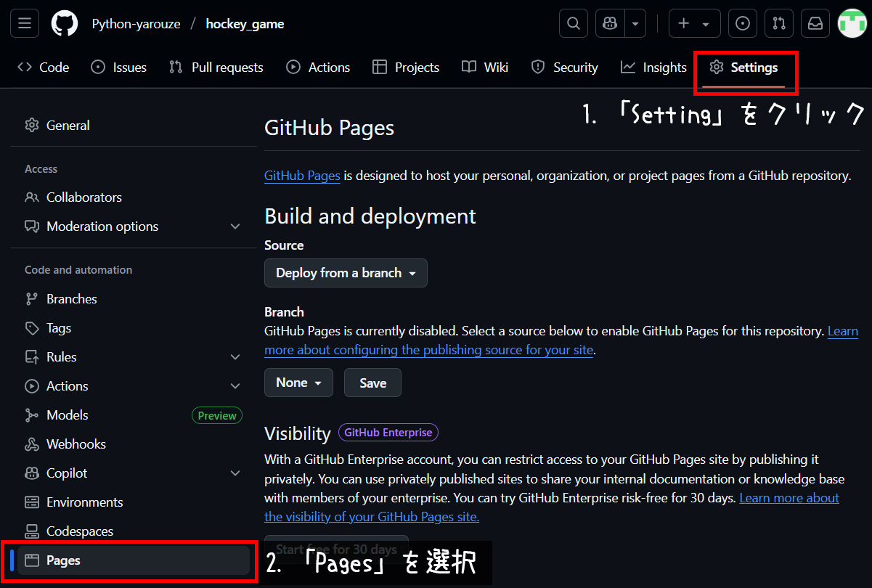
Task: Open the None branch selector dropdown
Action: click(298, 383)
